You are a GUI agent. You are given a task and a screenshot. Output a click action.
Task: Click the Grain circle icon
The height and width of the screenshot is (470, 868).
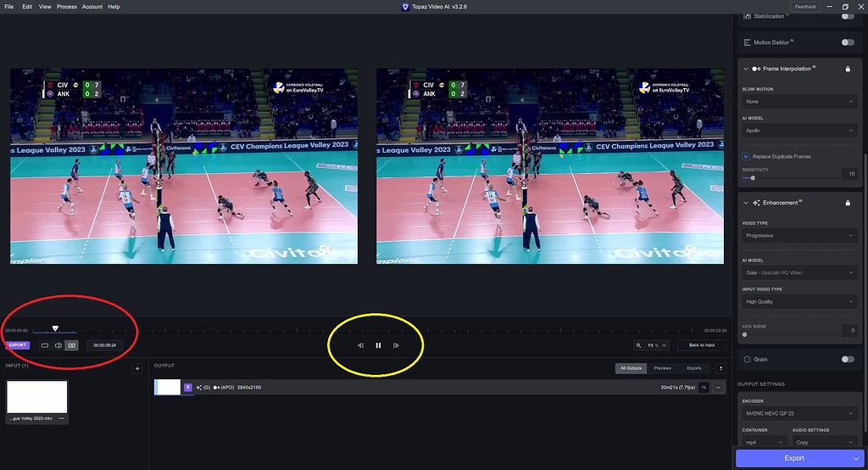tap(747, 359)
